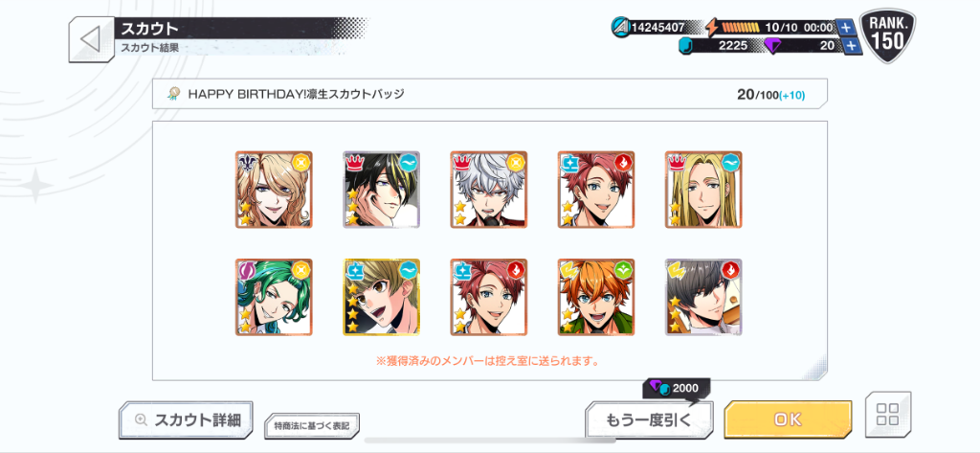Screen dimensions: 980x453
Task: Select the silver-haired member card
Action: pyautogui.click(x=489, y=189)
